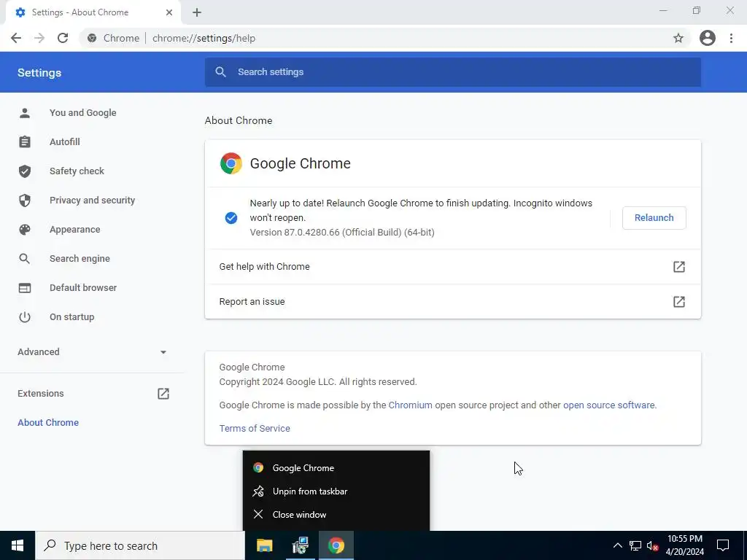Open the Autofill section

point(65,142)
